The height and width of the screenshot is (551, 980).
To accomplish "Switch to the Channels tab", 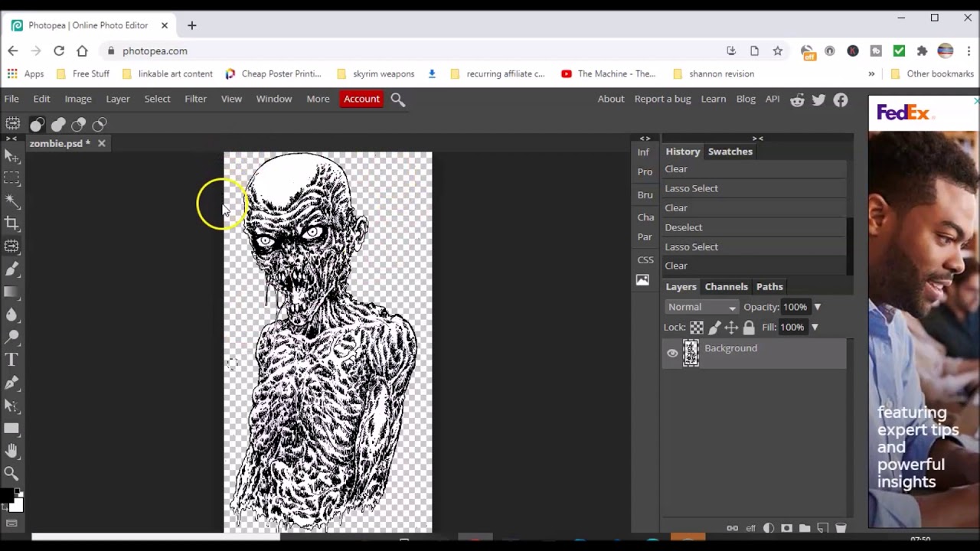I will 726,287.
